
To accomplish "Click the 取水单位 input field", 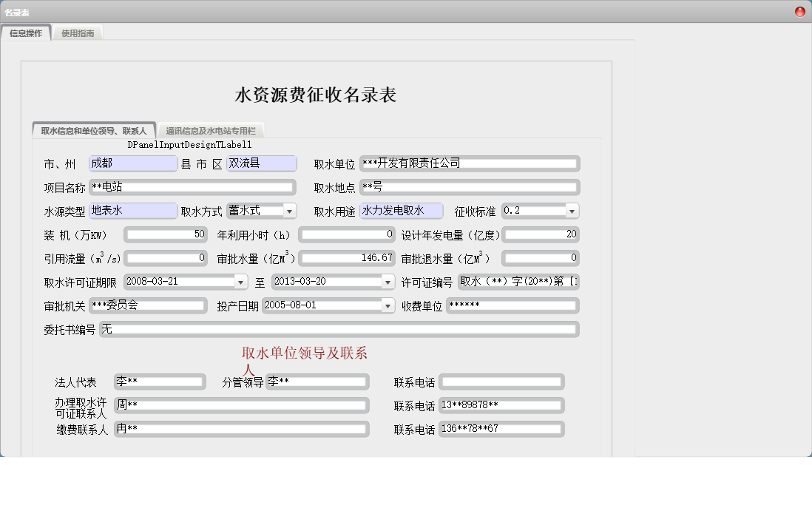I will pos(470,163).
